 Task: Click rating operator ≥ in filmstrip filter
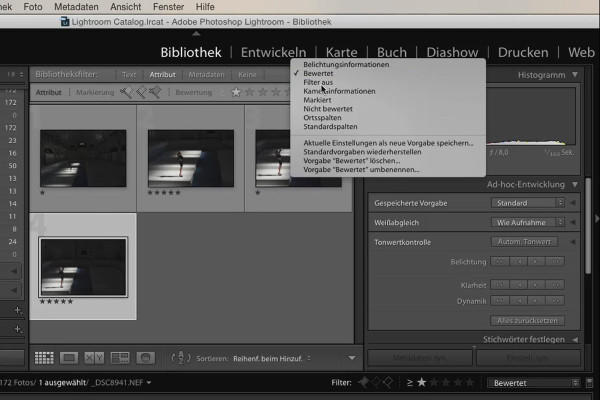409,382
